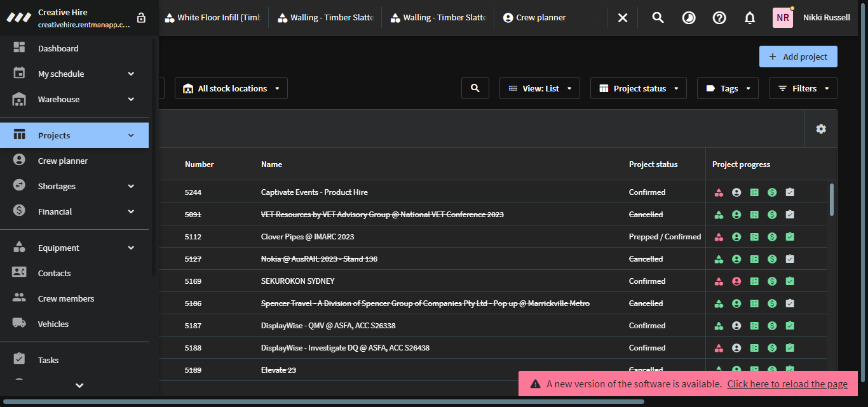Screen dimensions: 868x407
Task: Open project SEKUROKON SYDNEY
Action: 297,281
